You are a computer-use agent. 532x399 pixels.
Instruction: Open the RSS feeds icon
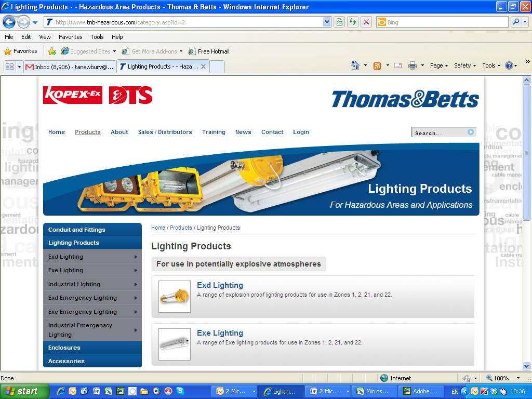[x=377, y=65]
